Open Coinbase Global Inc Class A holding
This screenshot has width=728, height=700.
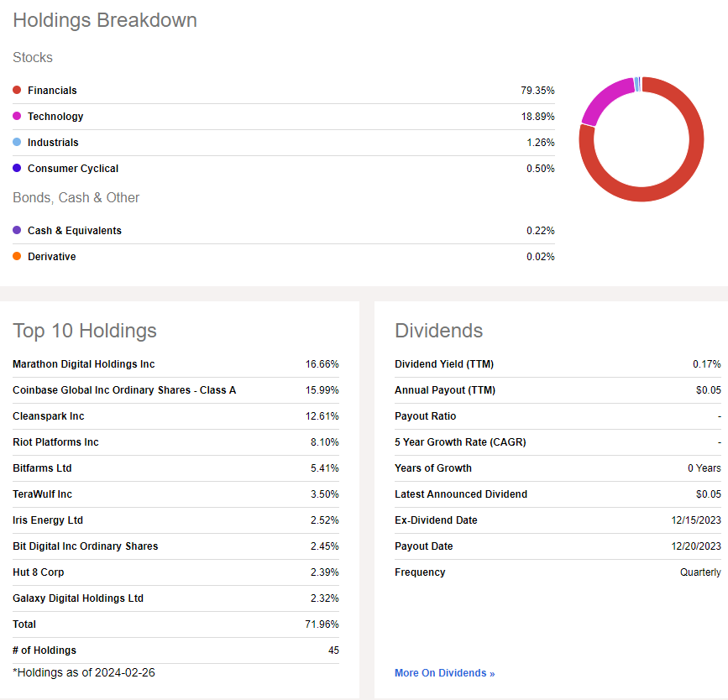pos(124,390)
